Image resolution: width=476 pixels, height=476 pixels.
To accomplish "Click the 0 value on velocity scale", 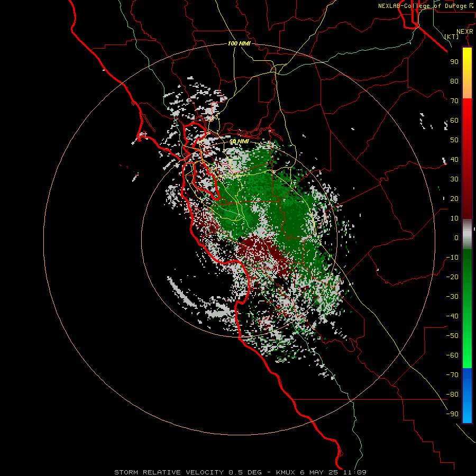I will pyautogui.click(x=456, y=237).
